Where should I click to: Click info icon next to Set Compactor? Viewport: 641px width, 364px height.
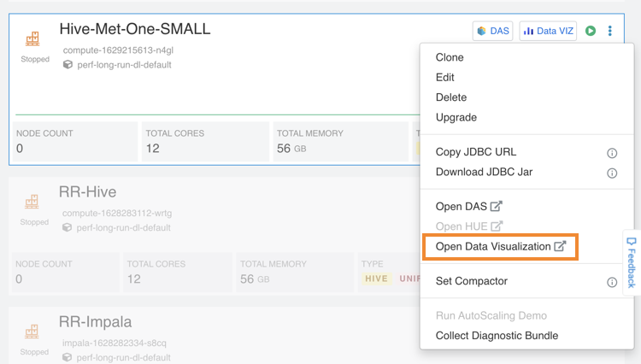[612, 282]
